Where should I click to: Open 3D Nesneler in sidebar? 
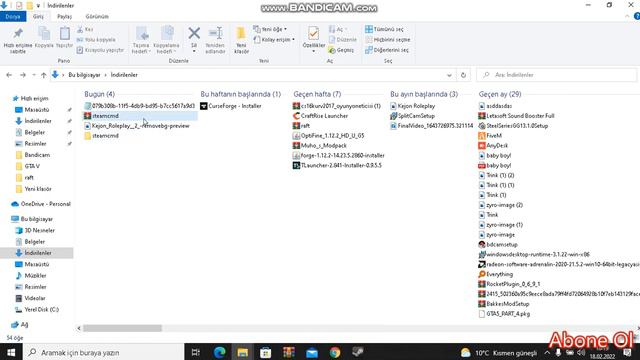[x=40, y=230]
